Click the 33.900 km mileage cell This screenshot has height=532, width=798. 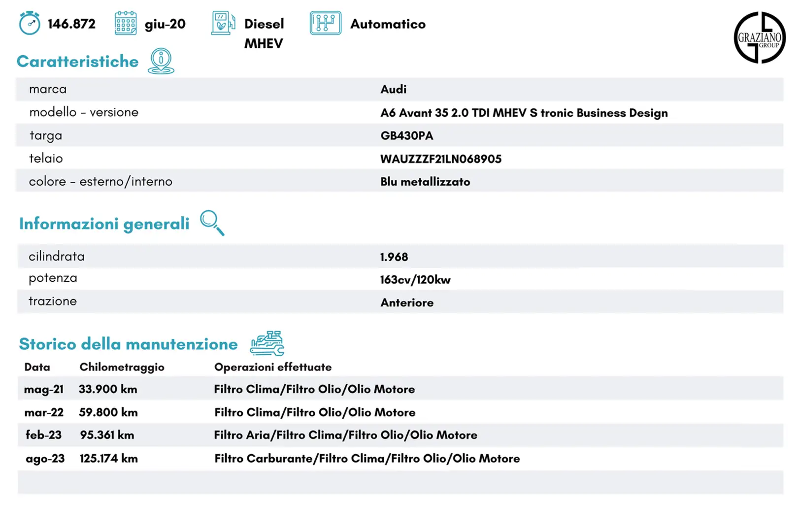pos(108,389)
